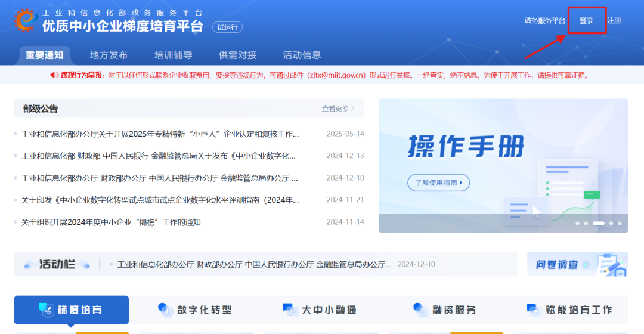Select the 赋能培育工作 category tab
The width and height of the screenshot is (644, 334).
569,310
